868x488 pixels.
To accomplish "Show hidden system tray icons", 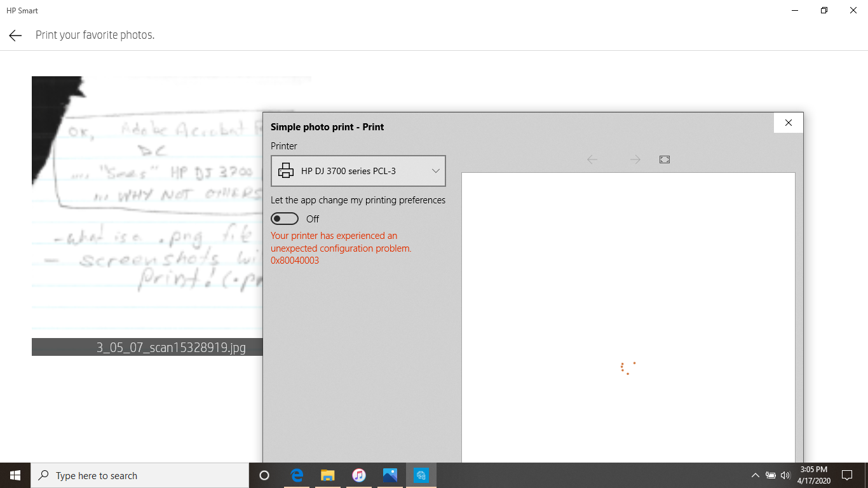I will 755,475.
